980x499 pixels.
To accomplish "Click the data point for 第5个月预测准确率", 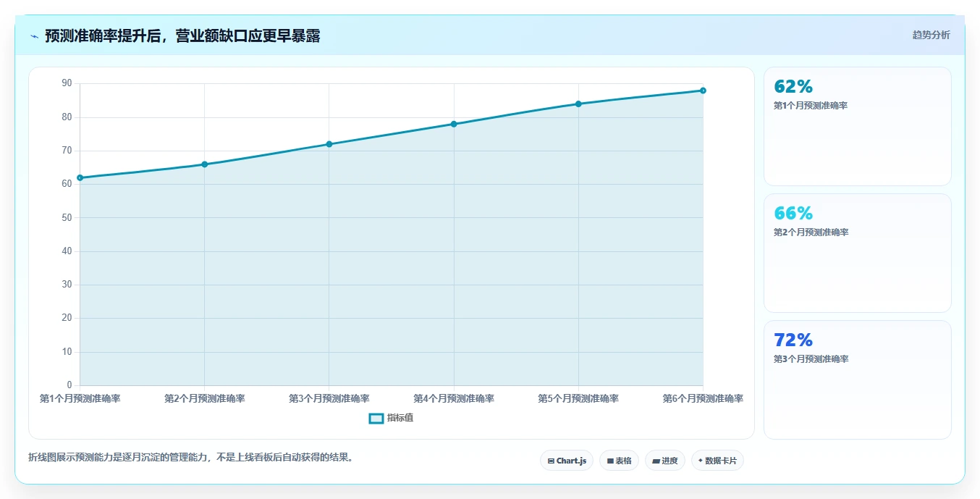I will 578,104.
